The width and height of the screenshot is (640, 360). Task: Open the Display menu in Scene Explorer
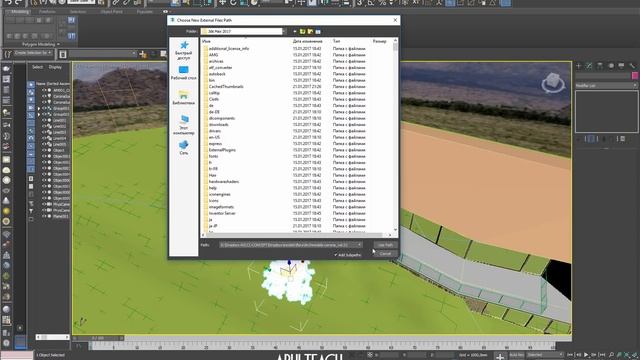pos(55,67)
